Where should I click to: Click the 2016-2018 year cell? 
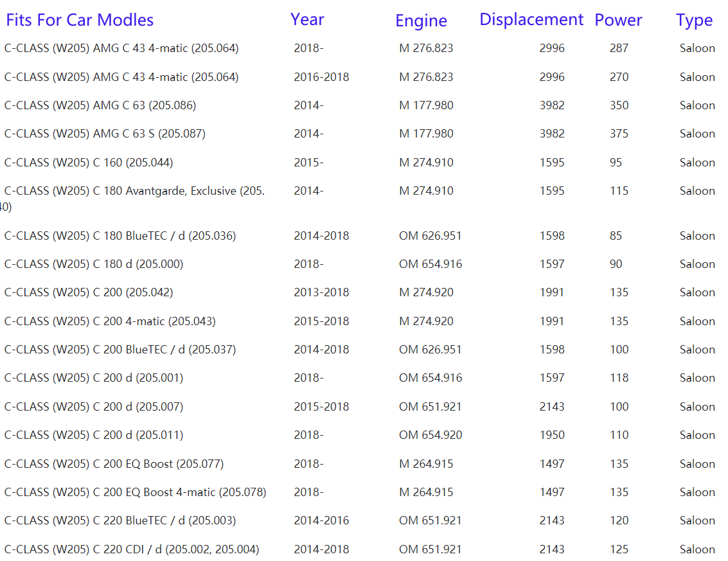click(x=321, y=77)
